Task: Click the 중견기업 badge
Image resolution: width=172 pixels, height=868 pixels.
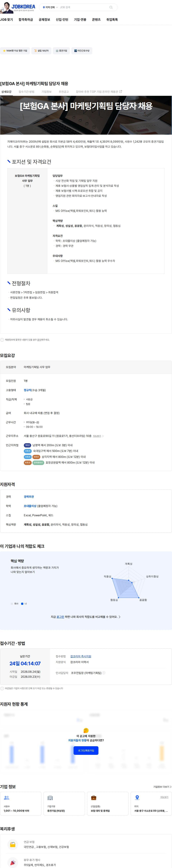Action: [61, 51]
